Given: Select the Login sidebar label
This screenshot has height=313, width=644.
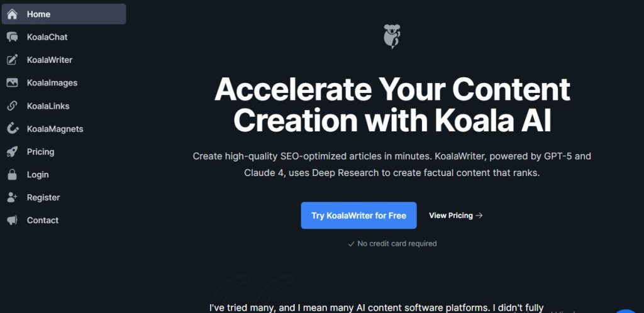Looking at the screenshot, I should [38, 175].
